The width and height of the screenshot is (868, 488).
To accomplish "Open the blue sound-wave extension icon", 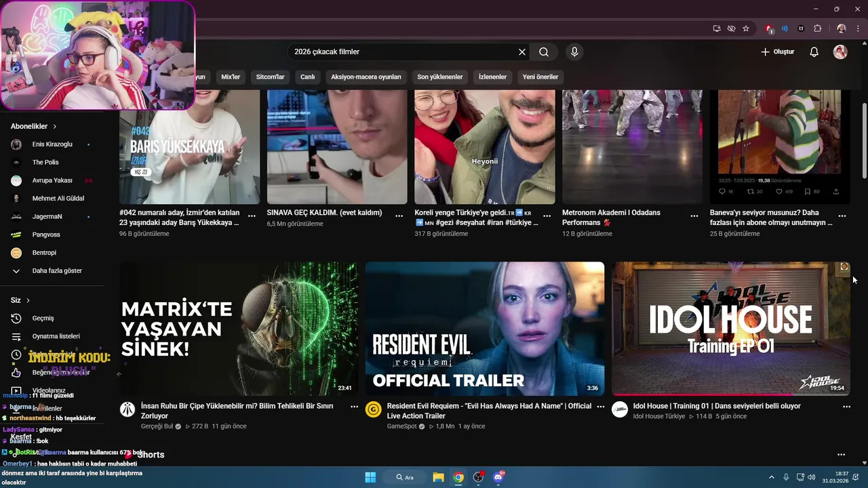I will click(x=785, y=28).
